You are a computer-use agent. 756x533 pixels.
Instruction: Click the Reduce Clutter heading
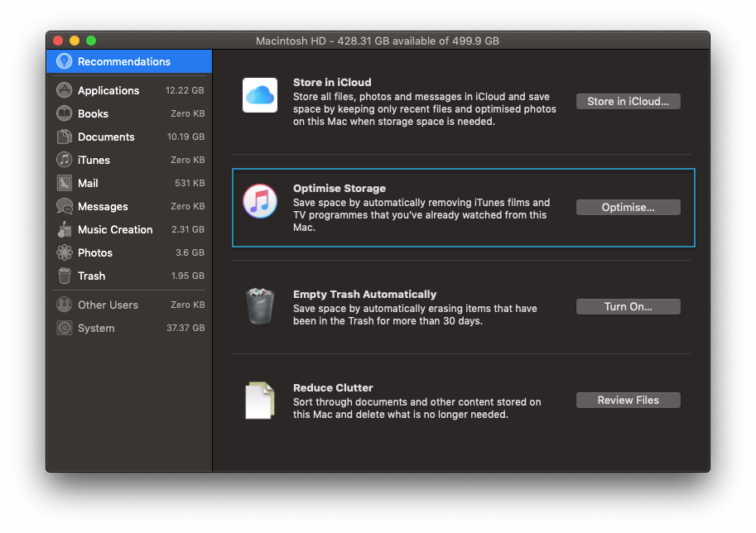333,387
